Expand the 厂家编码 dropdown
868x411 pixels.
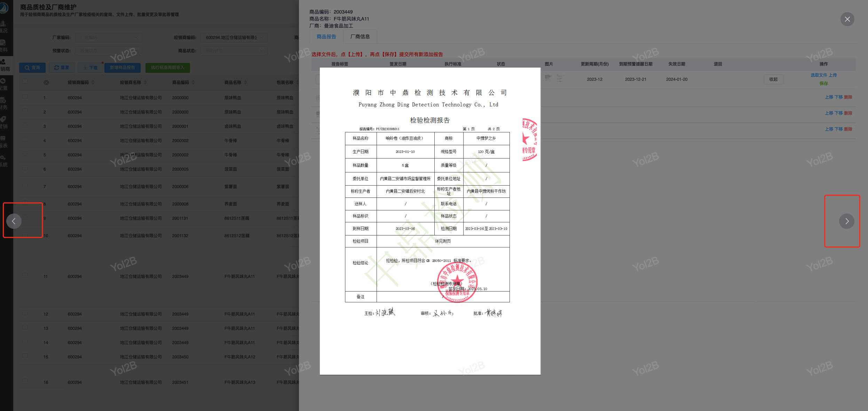pyautogui.click(x=108, y=38)
